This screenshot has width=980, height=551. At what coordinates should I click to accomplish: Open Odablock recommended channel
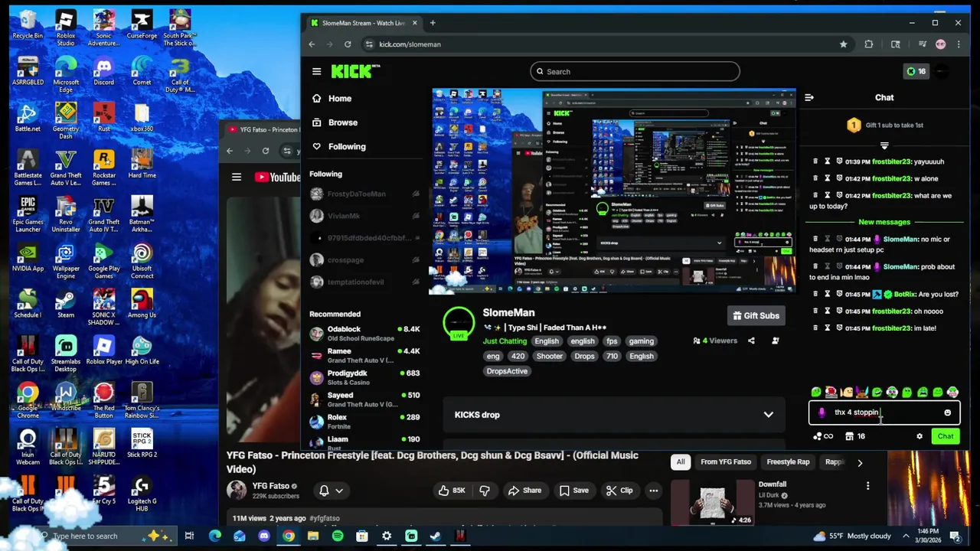[x=364, y=333]
